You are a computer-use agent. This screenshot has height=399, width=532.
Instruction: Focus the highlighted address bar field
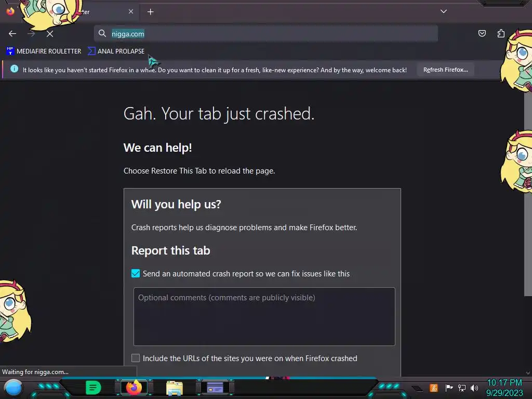point(266,34)
